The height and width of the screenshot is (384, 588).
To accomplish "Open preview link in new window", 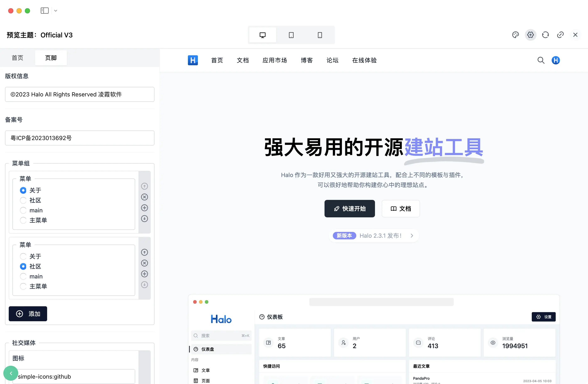I will [560, 35].
